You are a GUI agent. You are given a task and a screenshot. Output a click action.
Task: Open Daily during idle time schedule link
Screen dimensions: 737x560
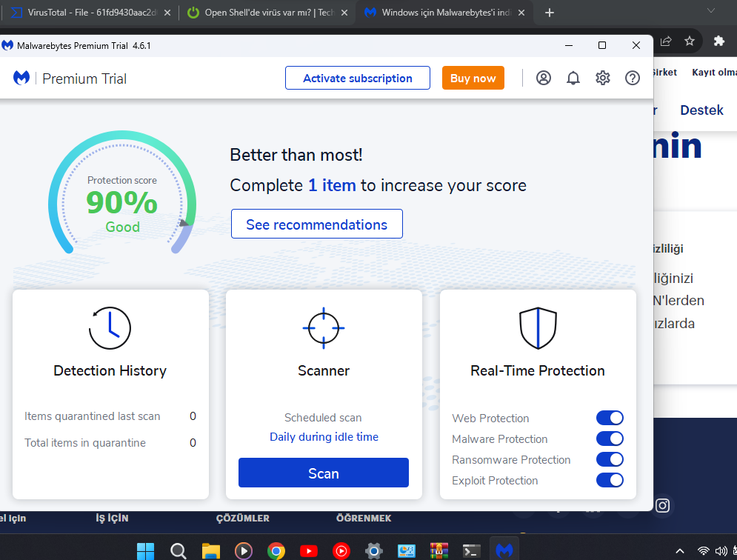pos(324,437)
